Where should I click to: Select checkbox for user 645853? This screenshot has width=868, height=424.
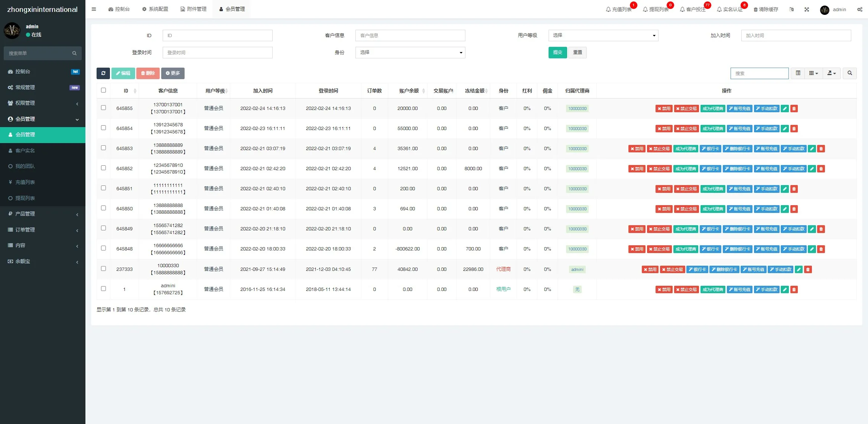pos(103,148)
